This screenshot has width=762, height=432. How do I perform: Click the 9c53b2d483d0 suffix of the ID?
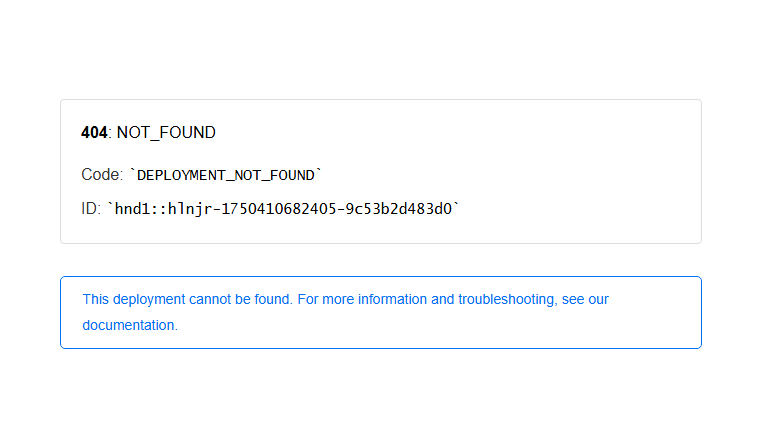[399, 209]
